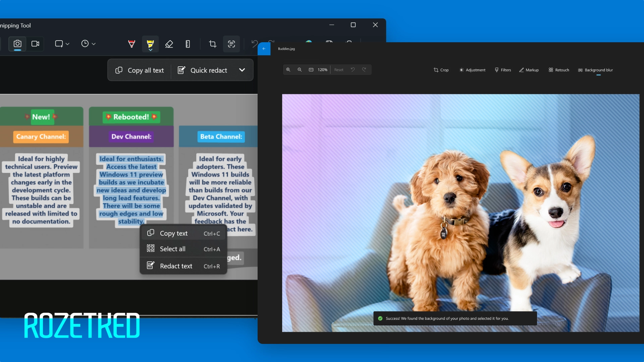Open the Retouch tab in Photos
644x362 pixels.
pos(559,70)
